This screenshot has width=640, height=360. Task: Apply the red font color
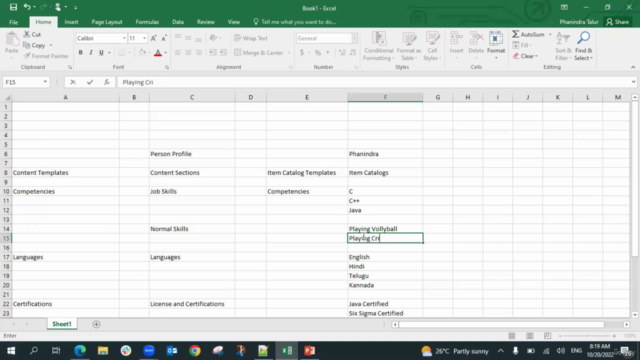[x=158, y=53]
